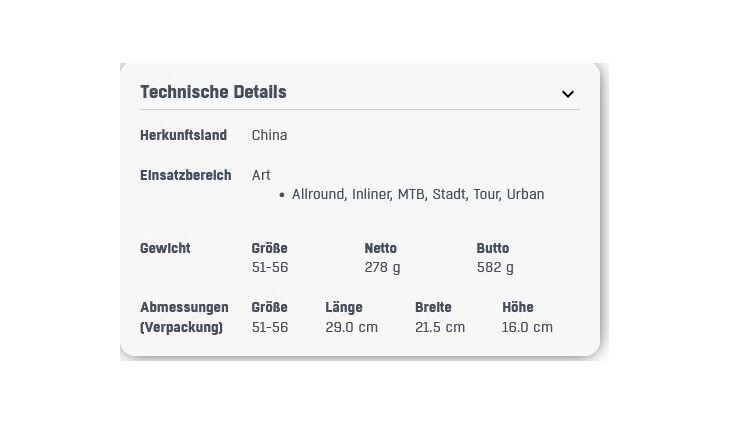The image size is (730, 425).
Task: Click the 51-56 size under Gewicht
Action: [269, 267]
